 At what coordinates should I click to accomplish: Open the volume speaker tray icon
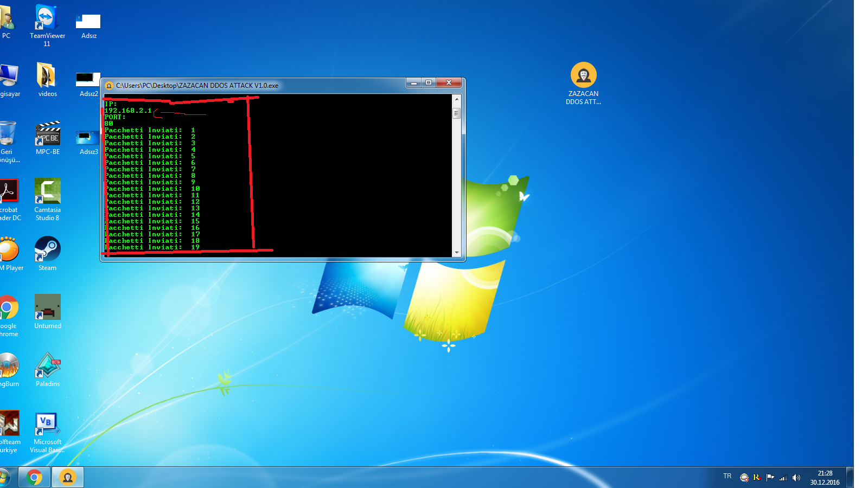point(796,478)
